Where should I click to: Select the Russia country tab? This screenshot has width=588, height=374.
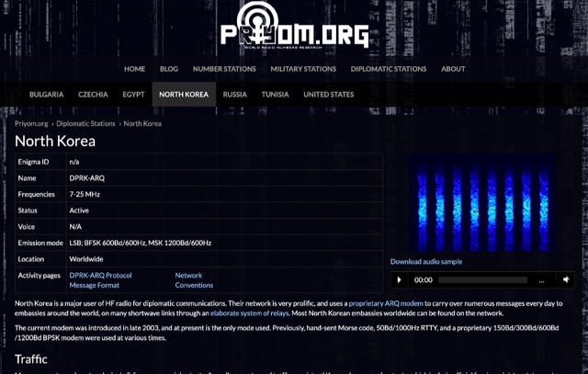234,95
